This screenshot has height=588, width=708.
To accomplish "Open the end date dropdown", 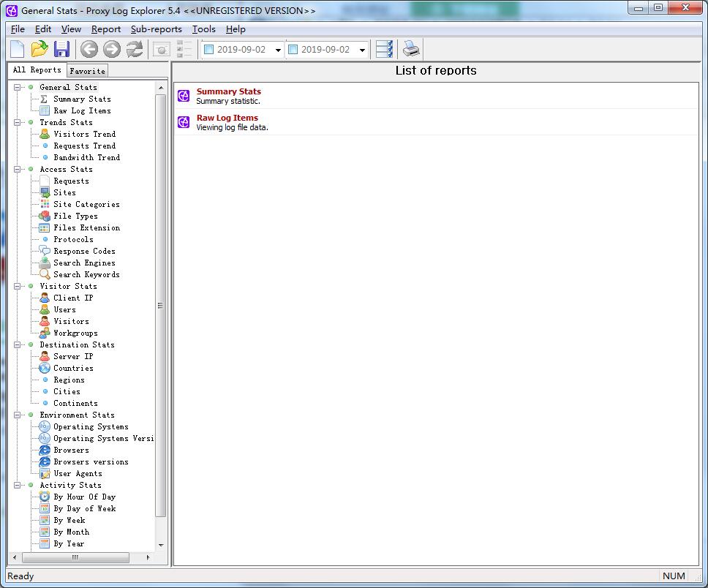I will point(362,50).
